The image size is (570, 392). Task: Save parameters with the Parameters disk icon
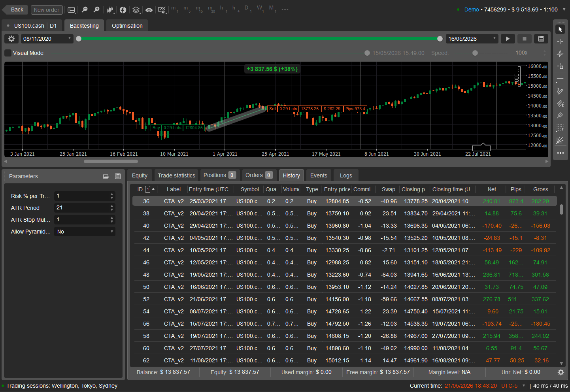point(117,176)
